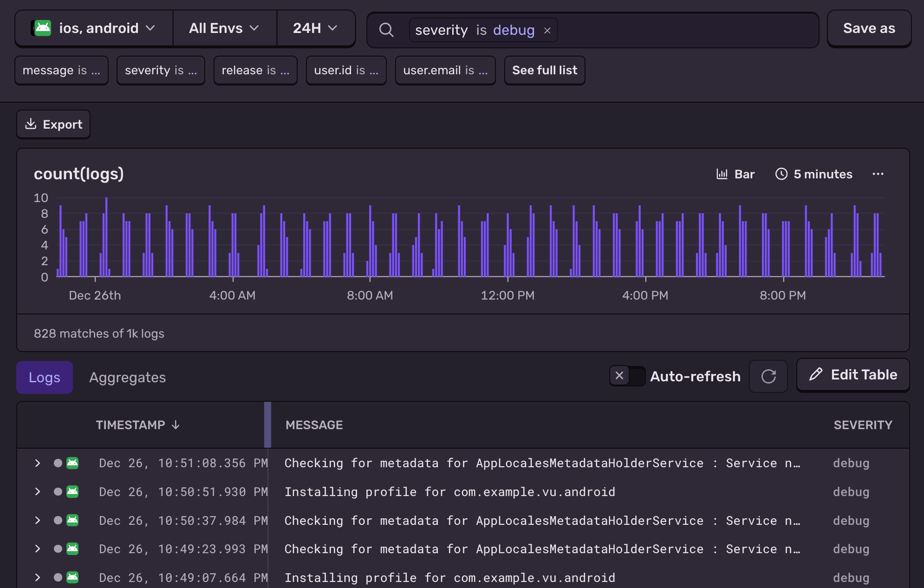Click the search magnifier icon
924x588 pixels.
click(x=386, y=30)
